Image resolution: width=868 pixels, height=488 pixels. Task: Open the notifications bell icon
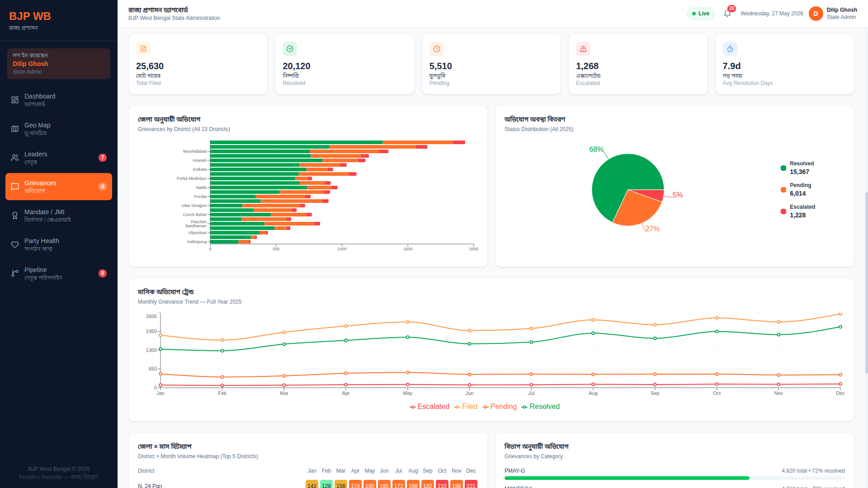coord(727,14)
